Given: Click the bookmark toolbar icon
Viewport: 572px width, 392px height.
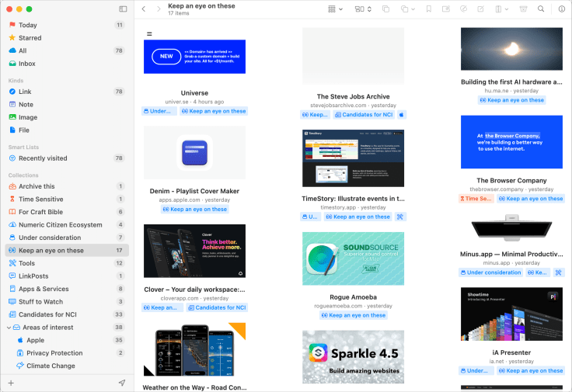Looking at the screenshot, I should point(429,9).
